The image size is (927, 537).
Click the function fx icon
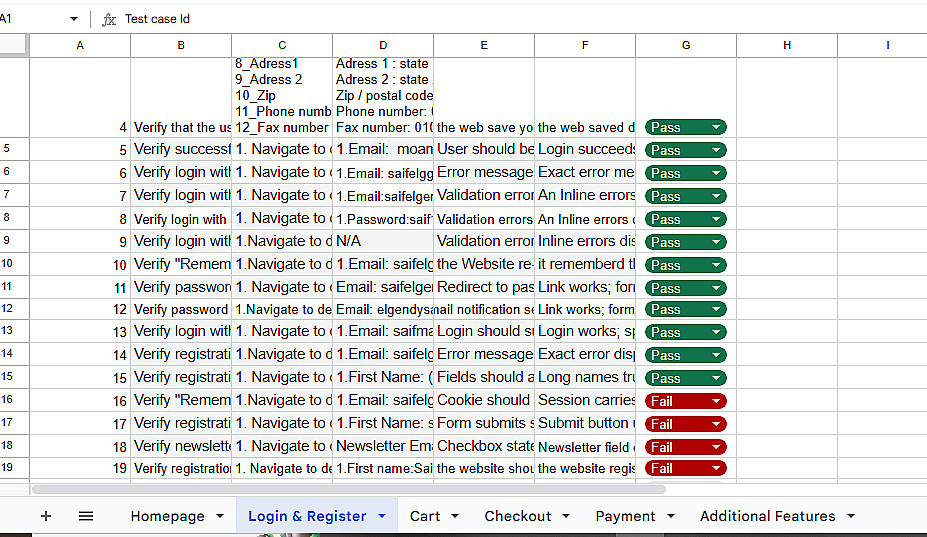109,19
